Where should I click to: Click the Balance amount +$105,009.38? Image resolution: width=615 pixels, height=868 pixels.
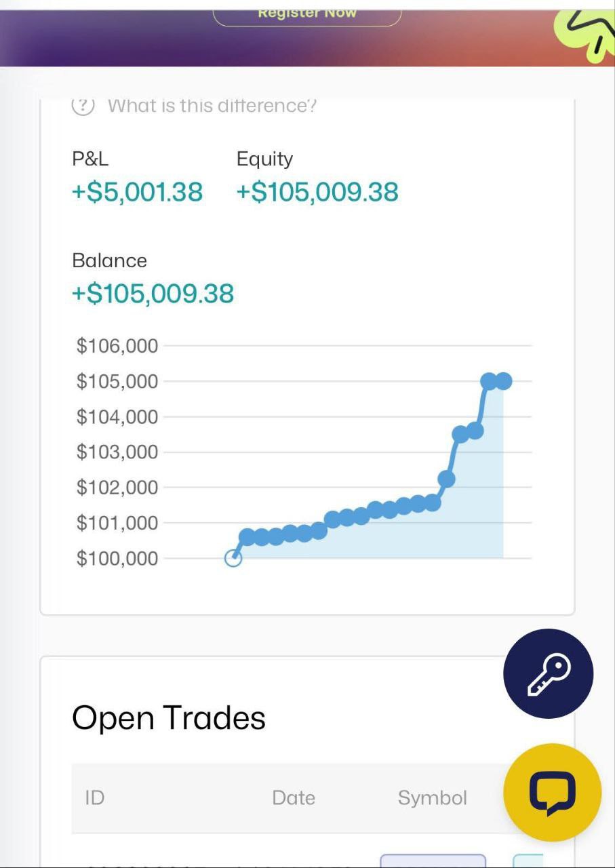[x=153, y=294]
